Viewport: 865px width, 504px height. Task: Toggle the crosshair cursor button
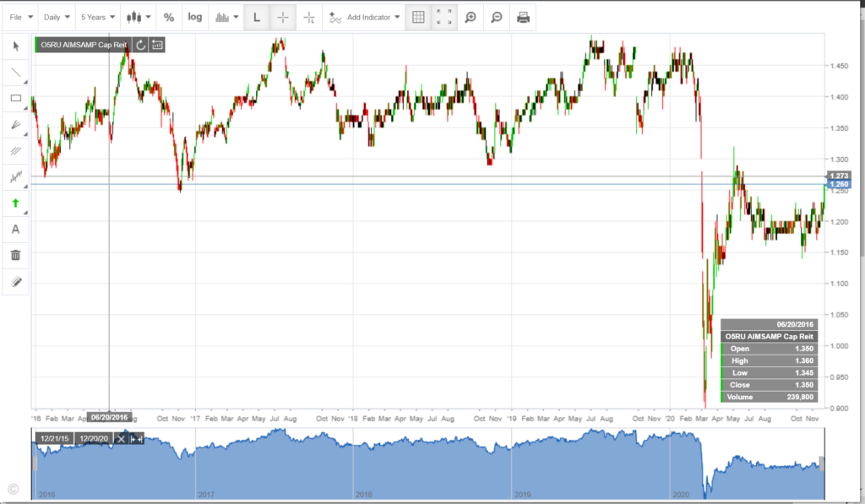282,17
